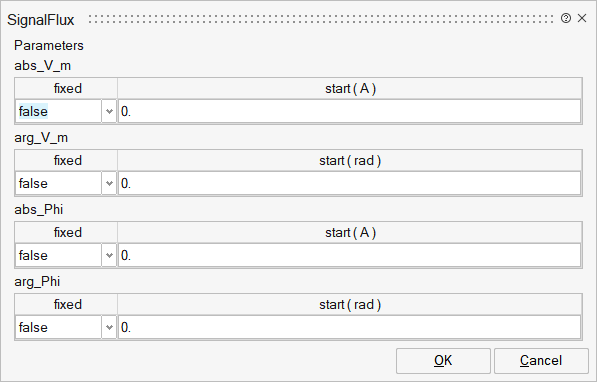The image size is (597, 382).
Task: Select the arg_V_m fixed value field
Action: pos(58,184)
